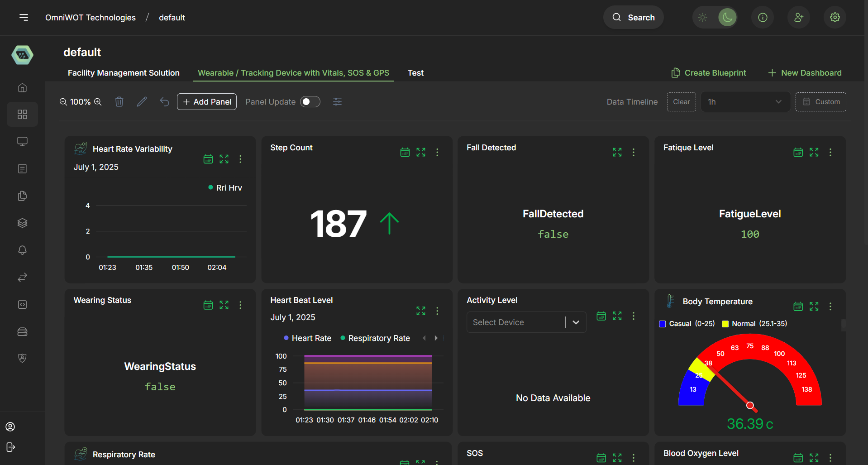This screenshot has width=868, height=465.
Task: Click the undo arrow icon in toolbar
Action: pyautogui.click(x=164, y=102)
